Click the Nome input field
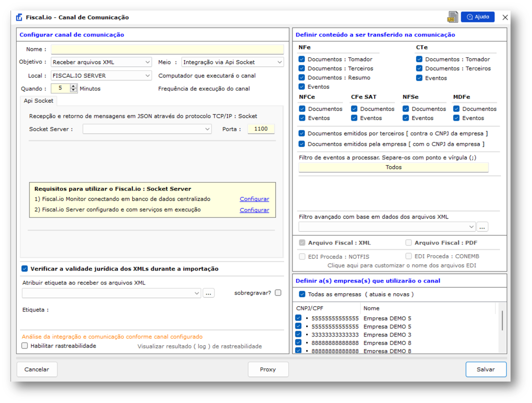 [x=167, y=49]
